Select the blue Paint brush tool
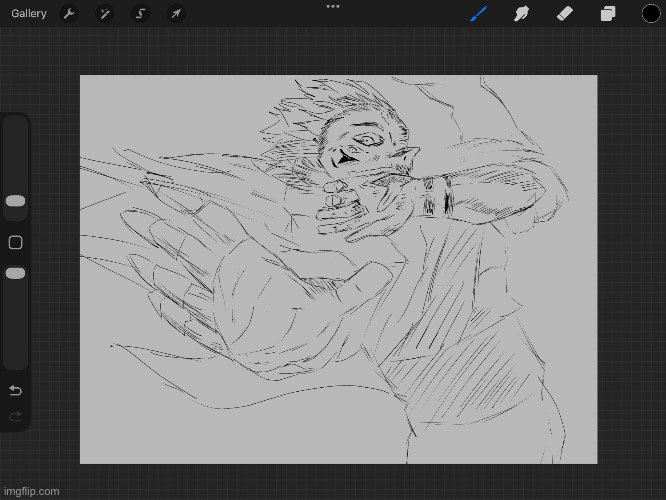Screen dimensions: 666x500 (478, 14)
